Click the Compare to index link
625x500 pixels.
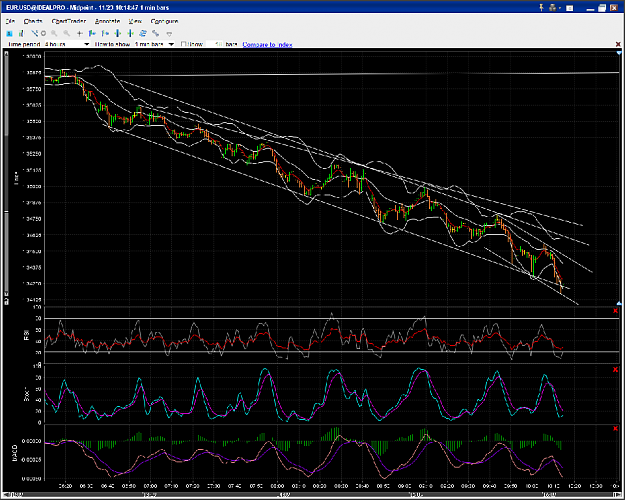[x=267, y=45]
